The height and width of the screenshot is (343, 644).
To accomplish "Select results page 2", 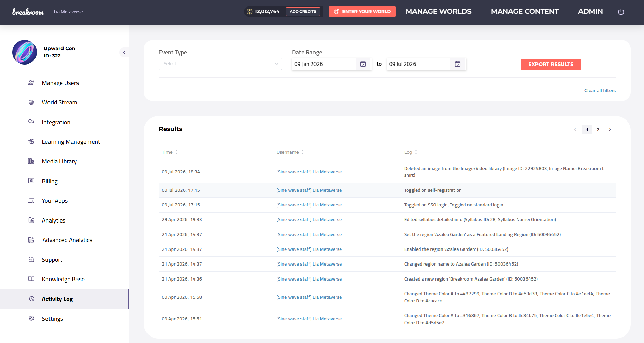I will [x=598, y=130].
